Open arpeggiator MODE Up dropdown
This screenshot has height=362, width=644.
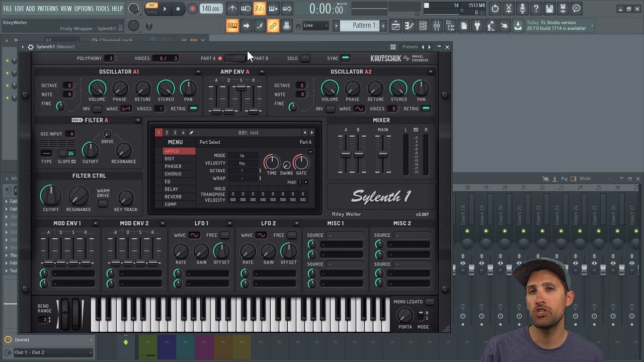tap(244, 155)
